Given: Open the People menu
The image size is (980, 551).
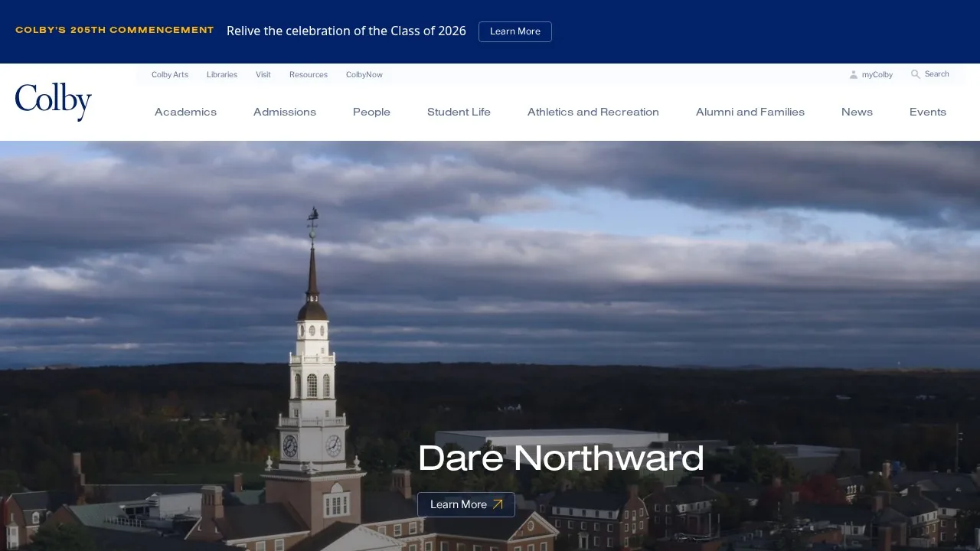Looking at the screenshot, I should point(371,112).
